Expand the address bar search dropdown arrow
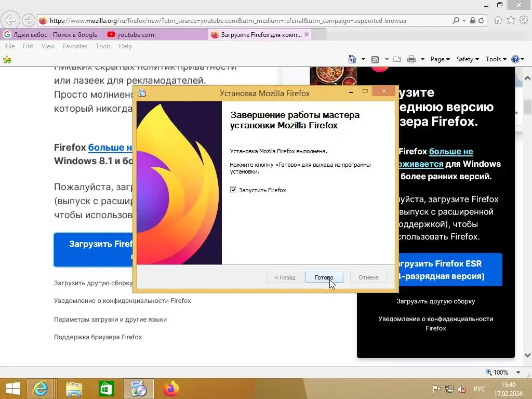Image resolution: width=532 pixels, height=399 pixels. pos(464,20)
